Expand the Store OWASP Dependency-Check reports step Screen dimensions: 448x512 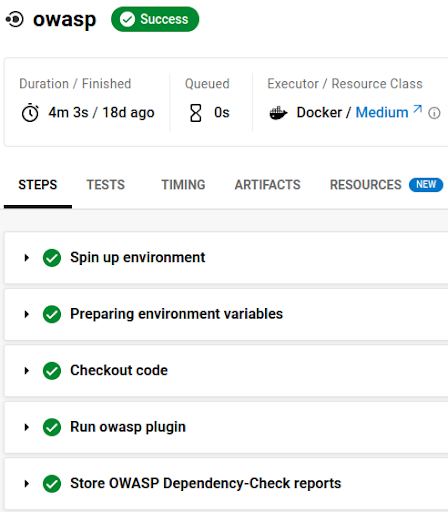pos(27,484)
